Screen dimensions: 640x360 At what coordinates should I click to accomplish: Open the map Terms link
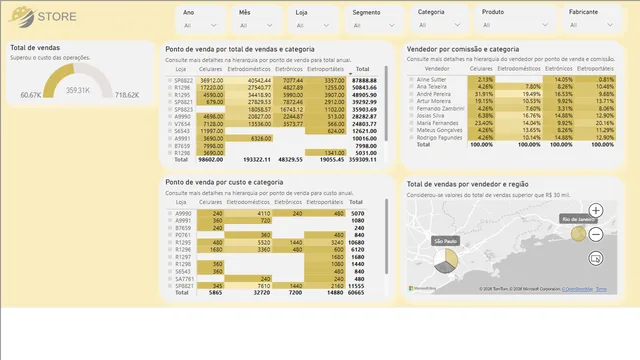point(601,289)
